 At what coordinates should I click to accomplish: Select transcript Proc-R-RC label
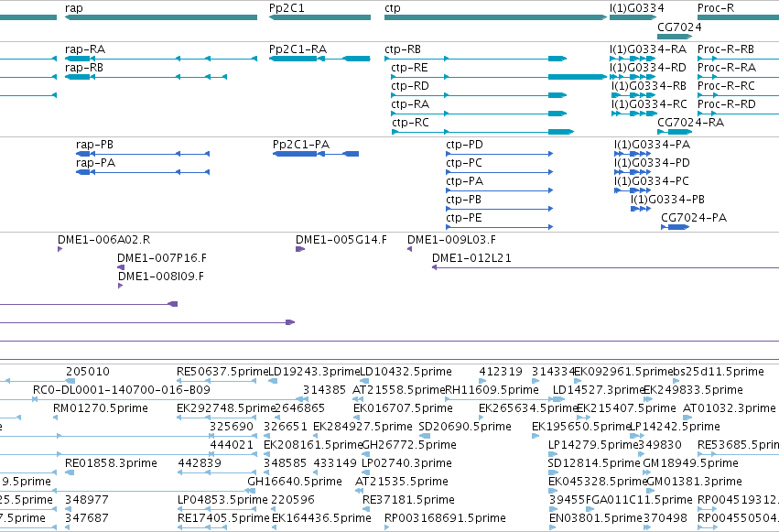(726, 86)
